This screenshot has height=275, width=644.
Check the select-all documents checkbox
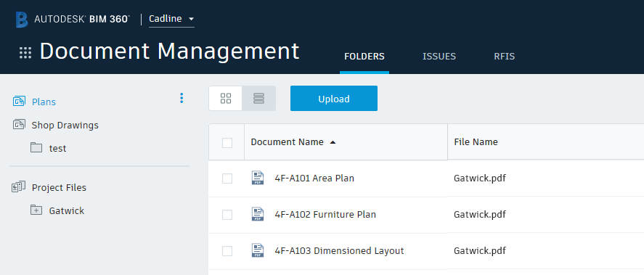227,143
